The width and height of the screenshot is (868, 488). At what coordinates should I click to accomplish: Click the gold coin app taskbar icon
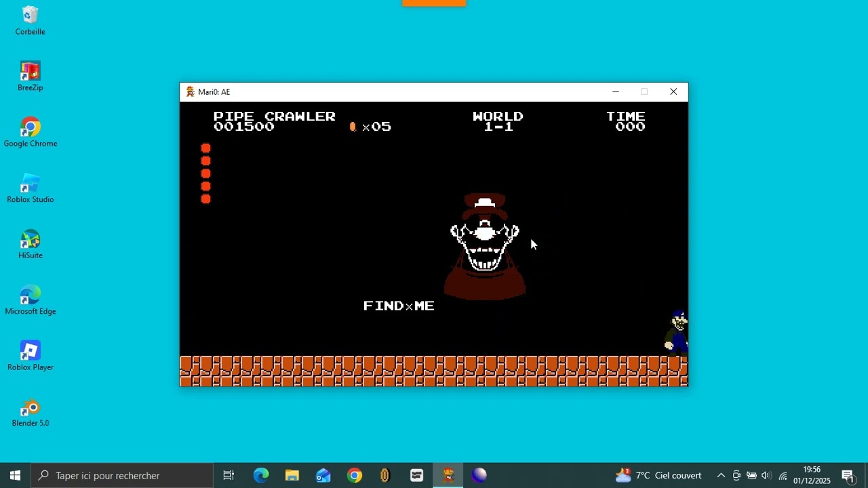[x=385, y=476]
